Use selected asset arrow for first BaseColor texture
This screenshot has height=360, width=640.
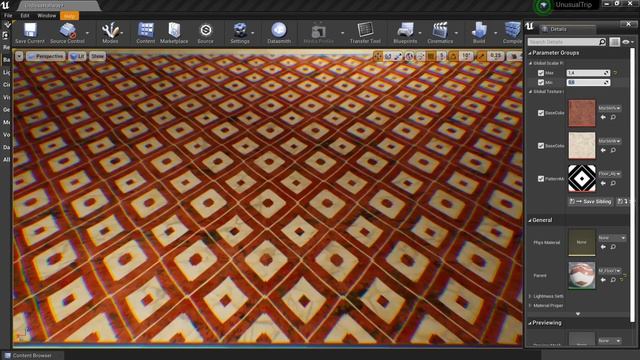tap(603, 118)
